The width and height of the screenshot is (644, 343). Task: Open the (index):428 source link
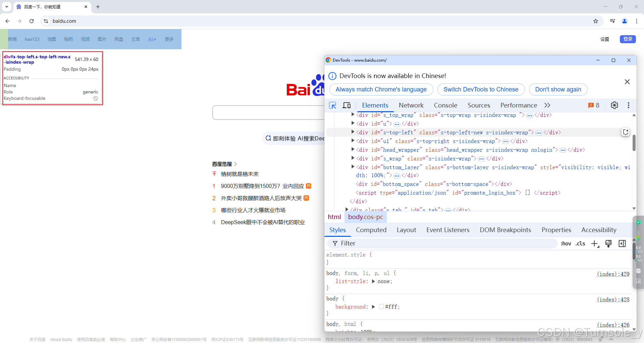coord(613,299)
